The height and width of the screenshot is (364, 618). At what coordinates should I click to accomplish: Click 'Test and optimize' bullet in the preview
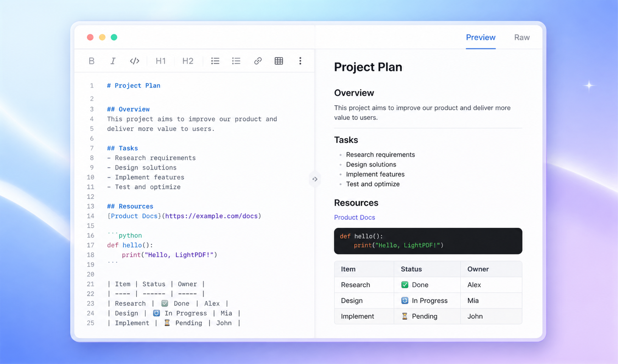pos(373,184)
